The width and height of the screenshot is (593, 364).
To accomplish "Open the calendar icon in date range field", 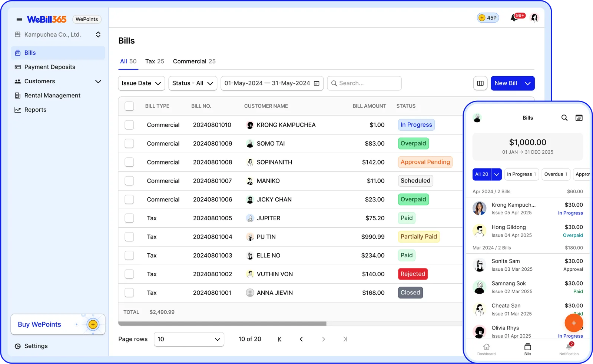I will tap(317, 83).
